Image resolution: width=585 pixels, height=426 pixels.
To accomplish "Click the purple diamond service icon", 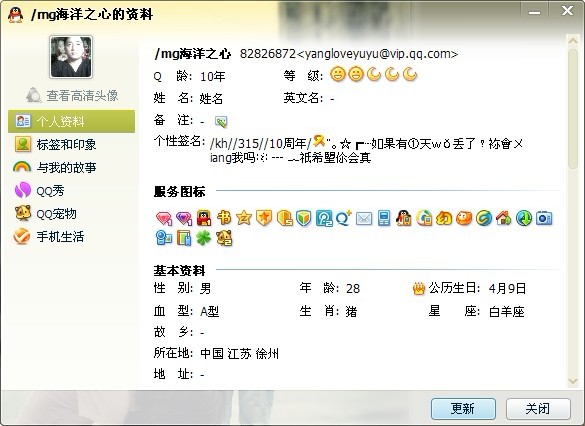I will tap(184, 218).
